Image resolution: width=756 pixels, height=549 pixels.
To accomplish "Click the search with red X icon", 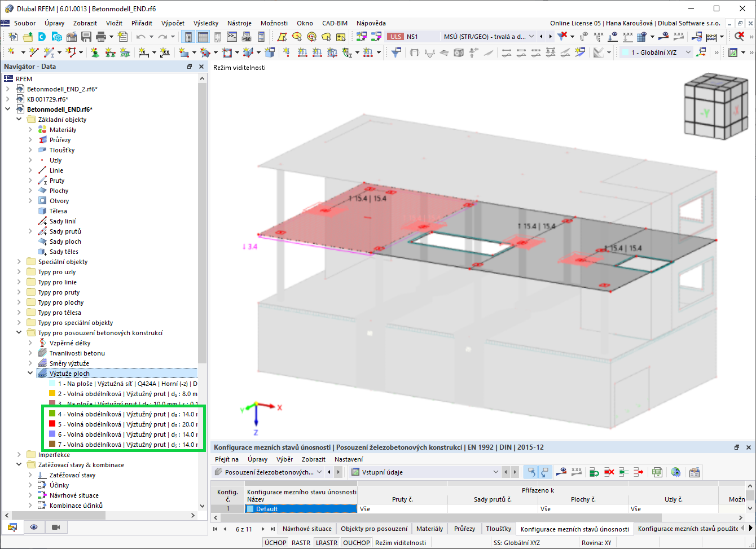I will click(739, 37).
